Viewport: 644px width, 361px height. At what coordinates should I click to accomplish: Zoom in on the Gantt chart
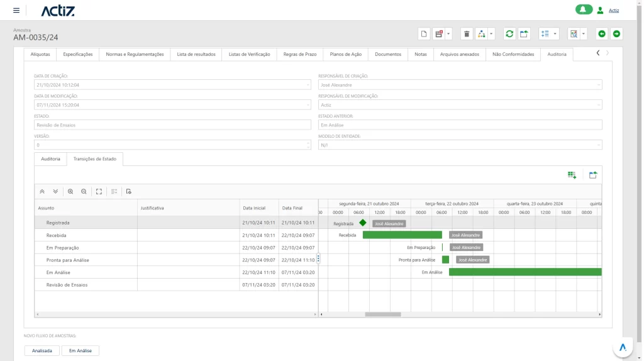(x=70, y=191)
